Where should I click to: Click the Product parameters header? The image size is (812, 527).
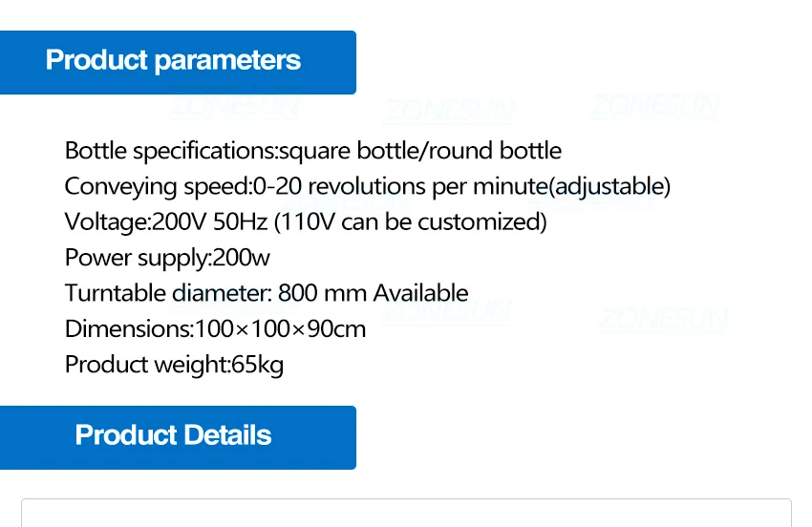pos(174,61)
